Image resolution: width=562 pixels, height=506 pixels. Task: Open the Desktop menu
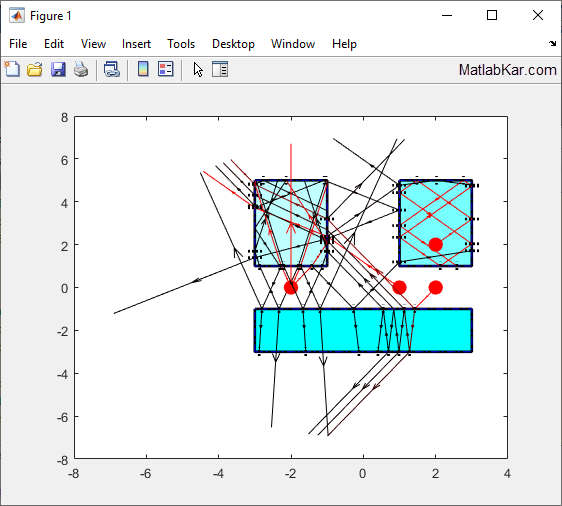pyautogui.click(x=233, y=44)
